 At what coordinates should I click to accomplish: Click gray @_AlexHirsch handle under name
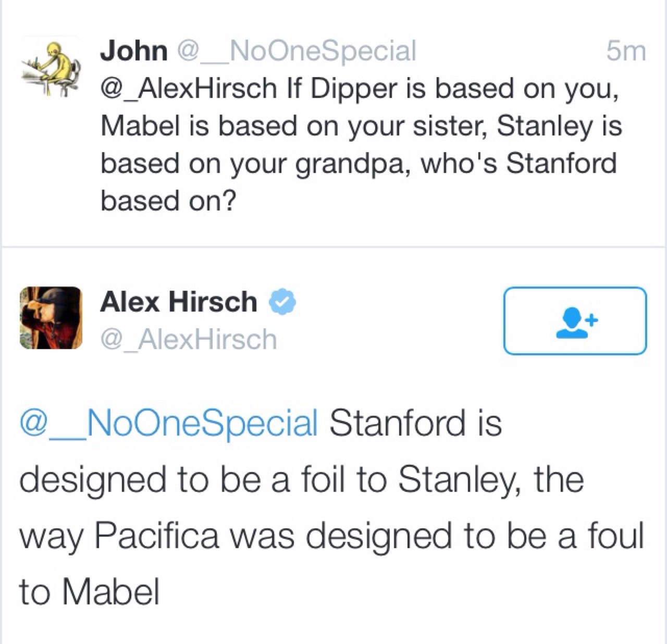point(189,340)
